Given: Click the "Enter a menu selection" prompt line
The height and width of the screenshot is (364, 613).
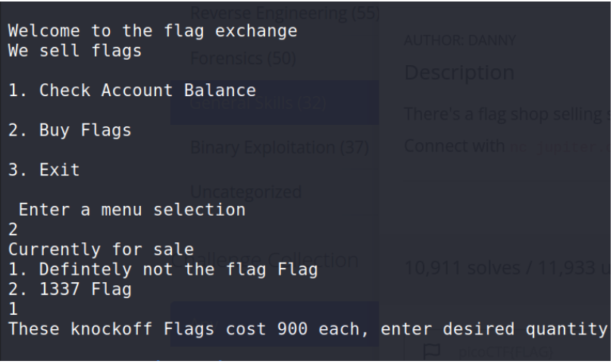Looking at the screenshot, I should (x=132, y=209).
